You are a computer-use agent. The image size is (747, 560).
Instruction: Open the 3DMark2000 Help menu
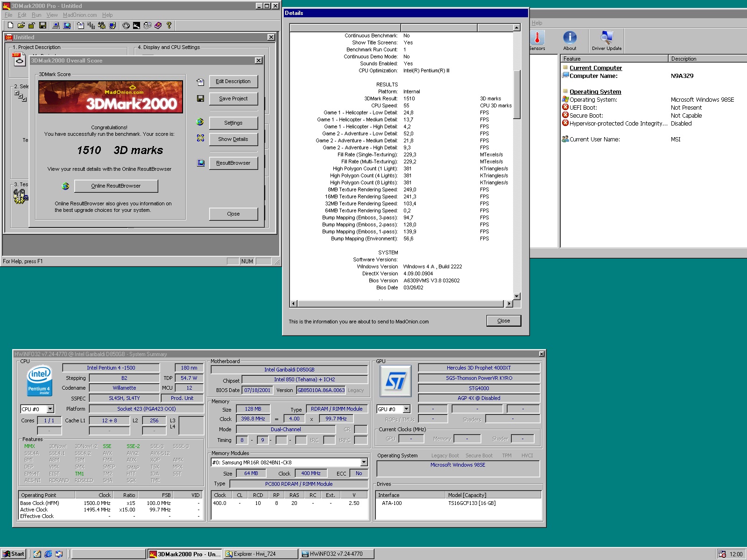[107, 15]
